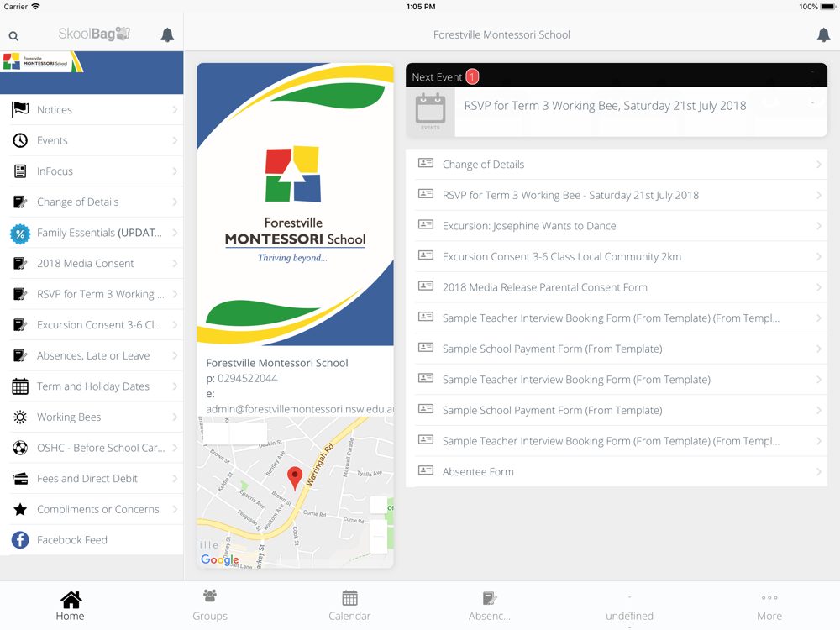The width and height of the screenshot is (840, 630).
Task: Switch to the Groups tab
Action: (210, 605)
